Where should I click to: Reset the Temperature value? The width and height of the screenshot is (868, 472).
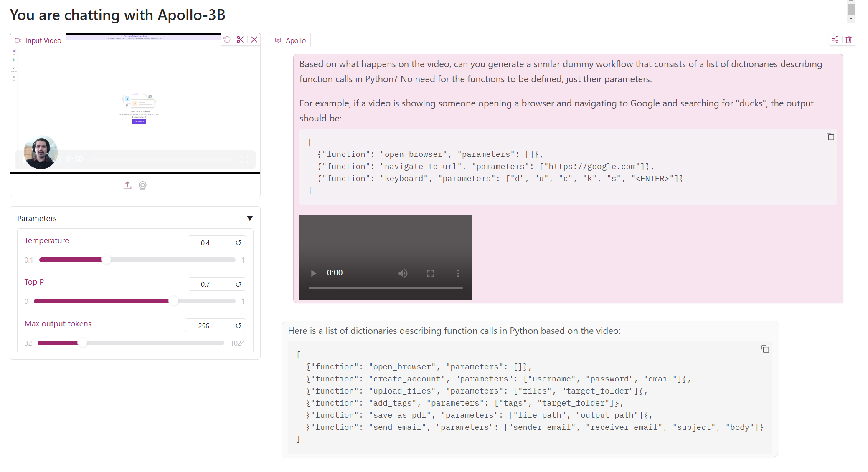[x=238, y=243]
